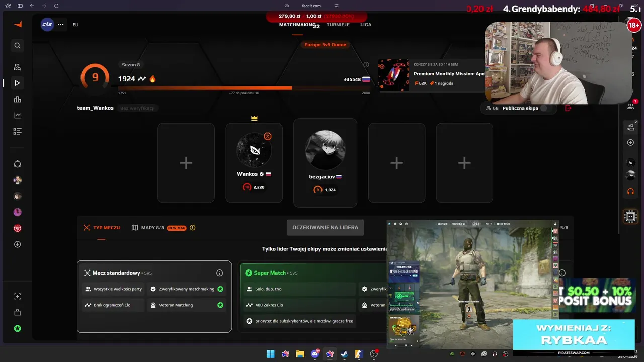Switch to the LIGA tab
644x362 pixels.
(366, 25)
